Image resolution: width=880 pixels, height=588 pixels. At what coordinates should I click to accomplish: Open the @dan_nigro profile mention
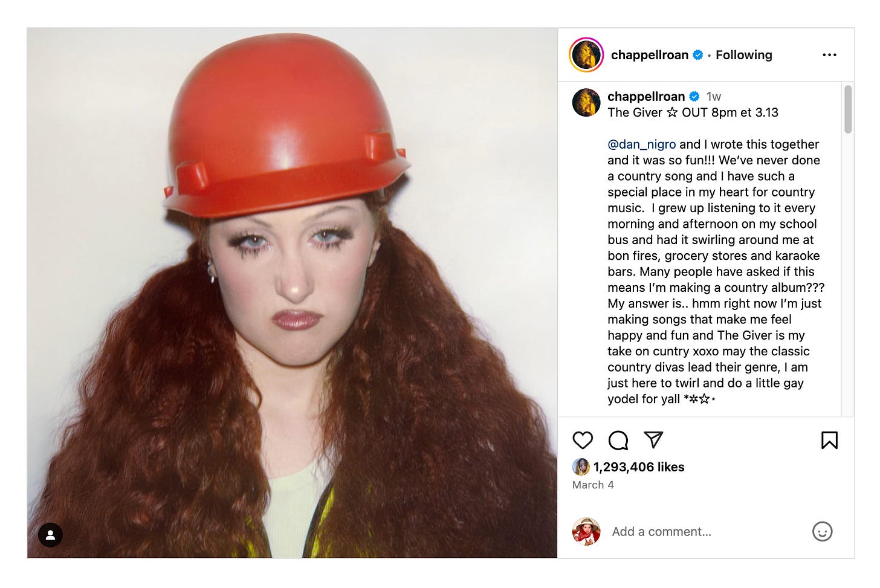pyautogui.click(x=642, y=144)
